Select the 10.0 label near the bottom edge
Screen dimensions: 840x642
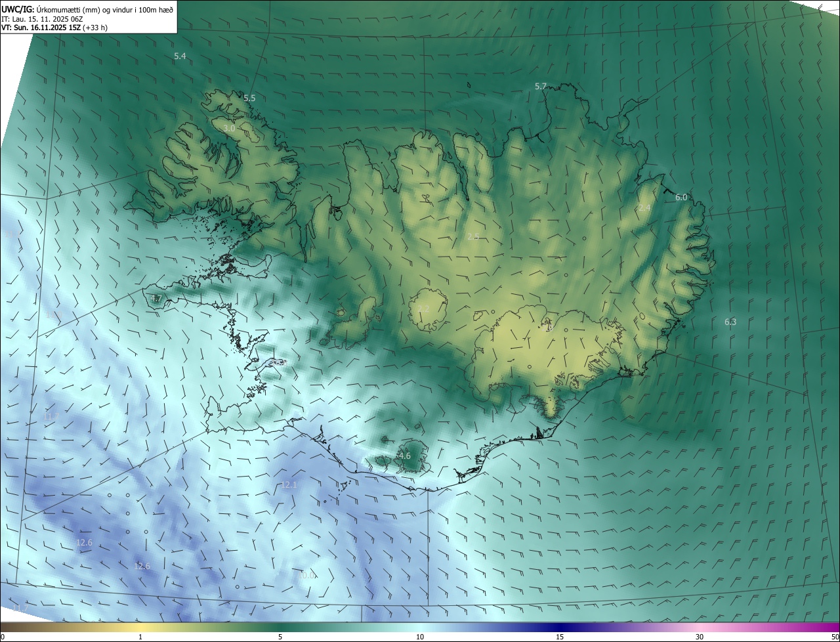click(x=307, y=575)
